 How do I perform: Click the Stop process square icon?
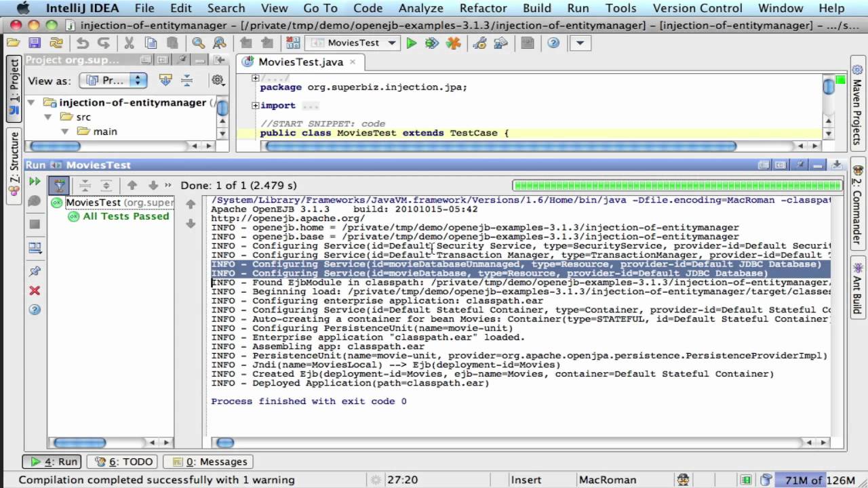(35, 224)
